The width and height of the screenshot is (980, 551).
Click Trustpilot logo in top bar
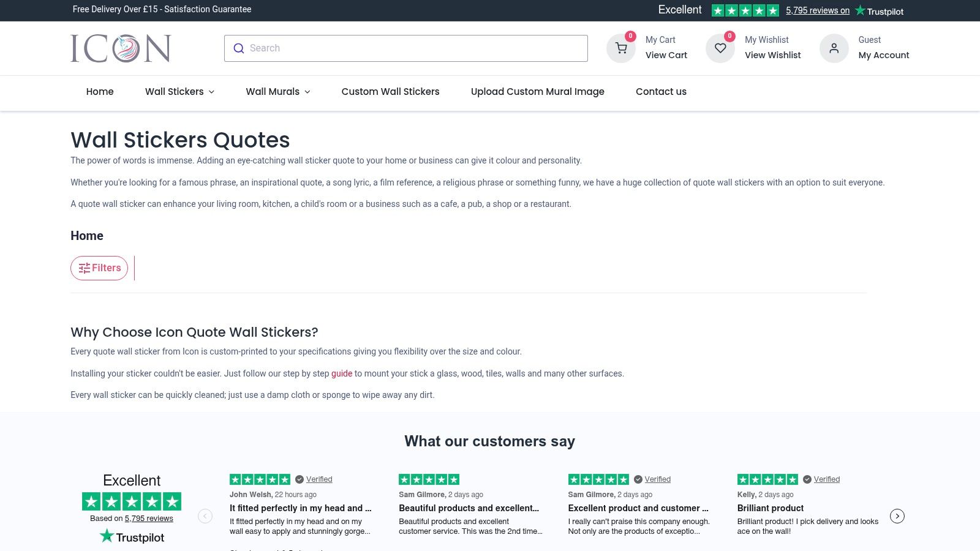coord(879,10)
